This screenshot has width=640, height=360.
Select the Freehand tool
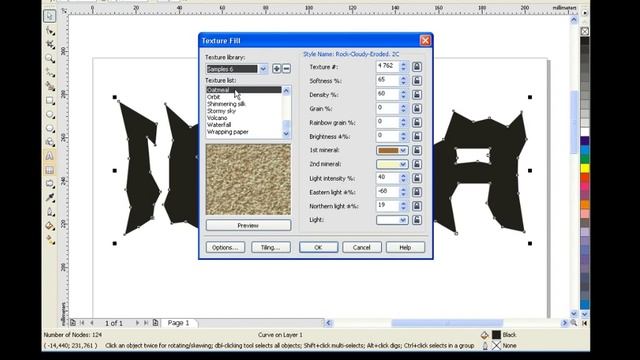pyautogui.click(x=50, y=73)
